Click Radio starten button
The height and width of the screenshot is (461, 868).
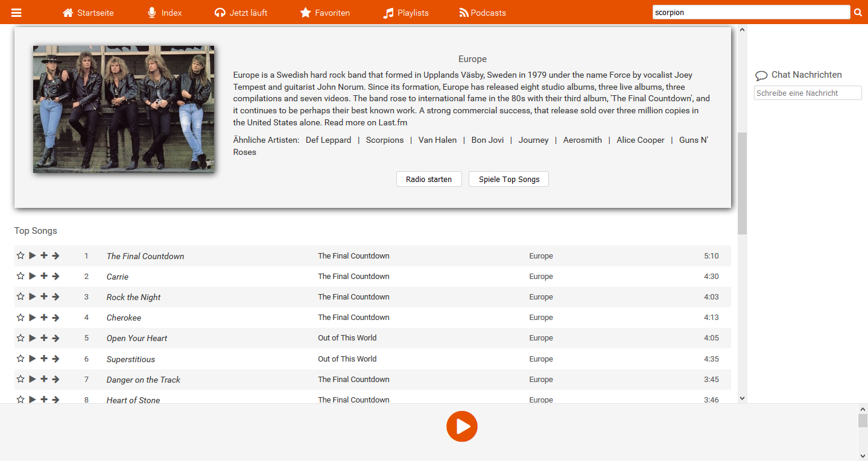click(x=429, y=179)
